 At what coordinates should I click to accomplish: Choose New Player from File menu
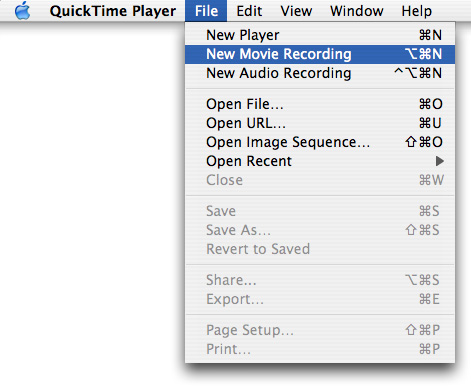click(320, 35)
